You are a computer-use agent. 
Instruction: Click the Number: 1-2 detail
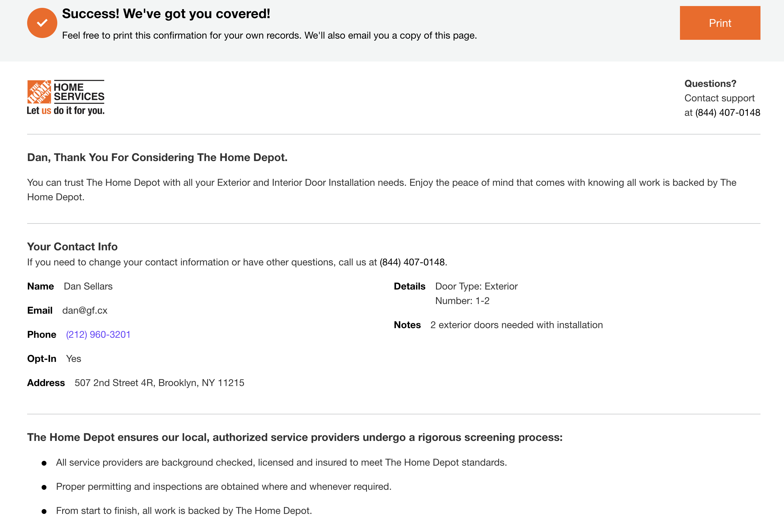pyautogui.click(x=462, y=301)
